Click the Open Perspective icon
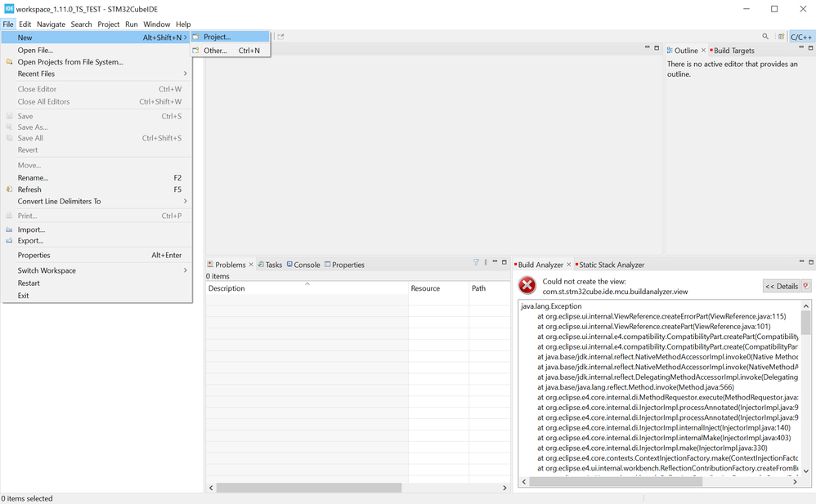This screenshot has width=816, height=504. (781, 37)
